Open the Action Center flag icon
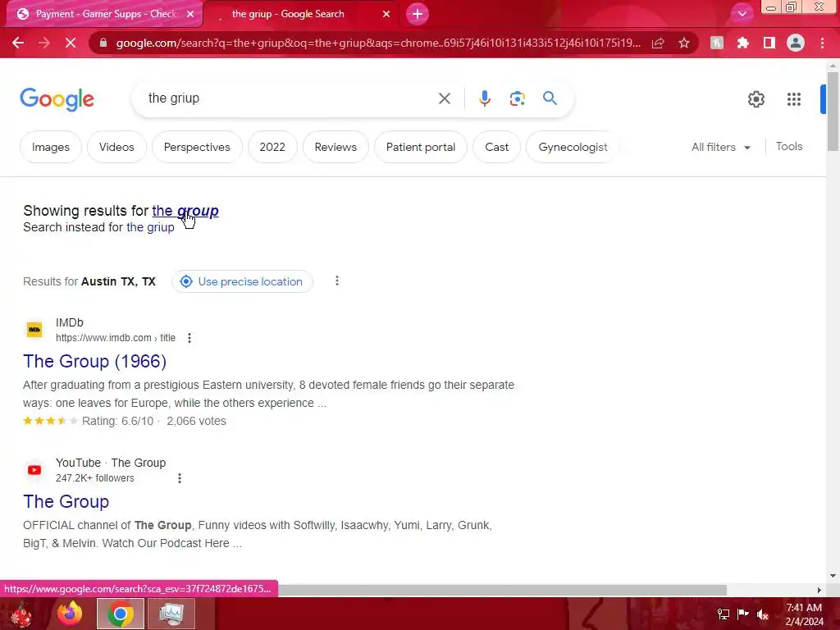 pos(743,614)
